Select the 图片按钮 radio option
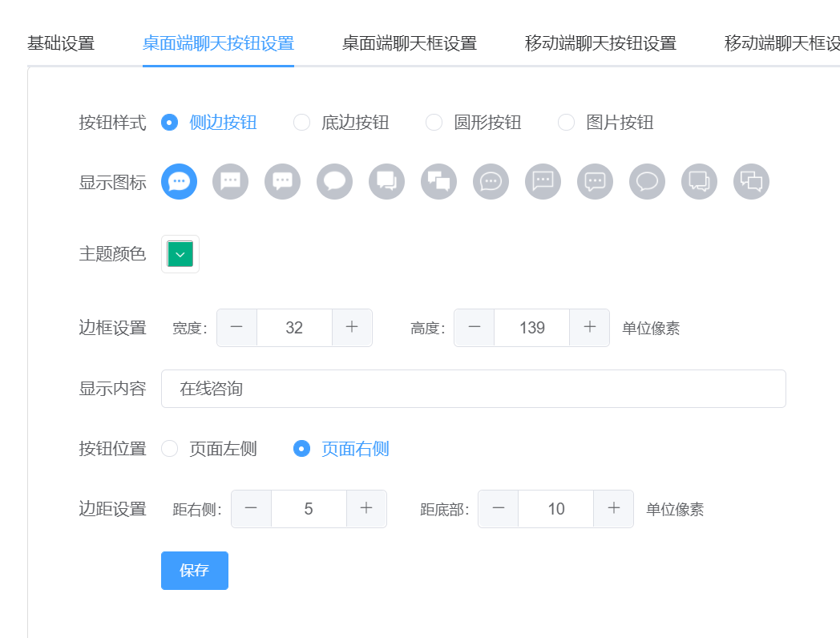 point(566,123)
